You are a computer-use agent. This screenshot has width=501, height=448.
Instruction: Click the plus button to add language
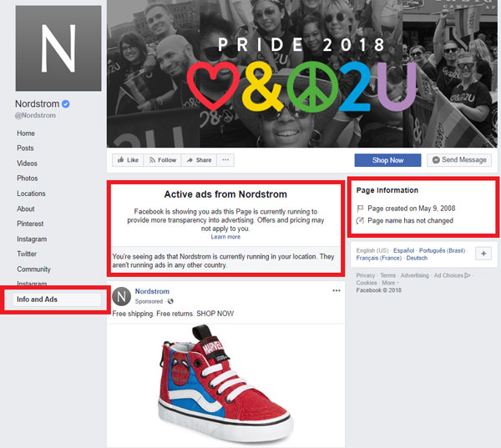(483, 254)
